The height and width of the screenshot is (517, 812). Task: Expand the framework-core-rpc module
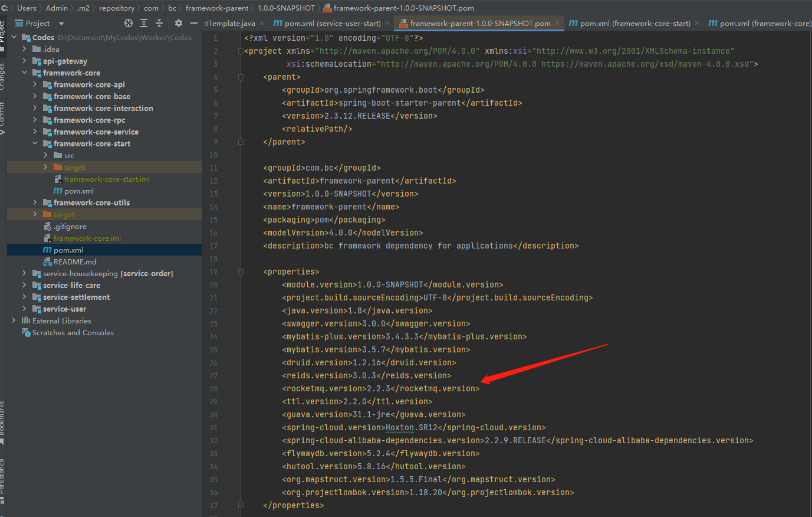[x=35, y=120]
